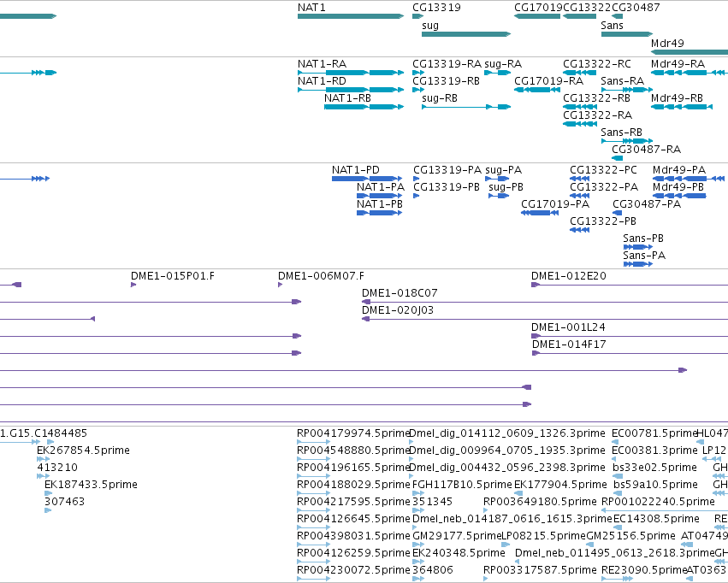Select the sug gene span
This screenshot has width=728, height=583.
click(x=466, y=34)
